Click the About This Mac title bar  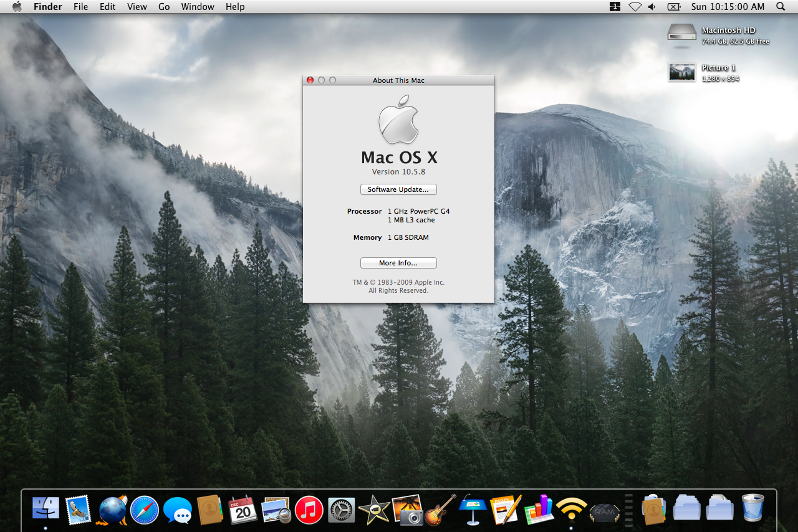(x=398, y=80)
